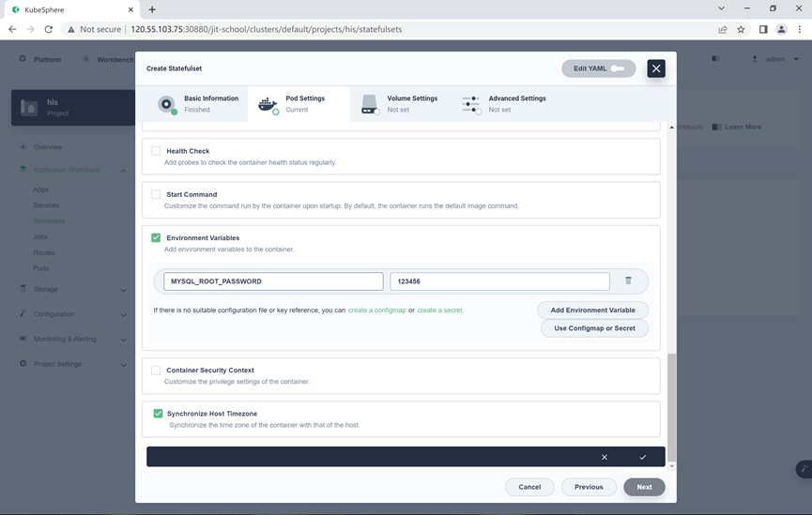The width and height of the screenshot is (812, 515).
Task: Toggle the Edit YAML switch
Action: 618,68
